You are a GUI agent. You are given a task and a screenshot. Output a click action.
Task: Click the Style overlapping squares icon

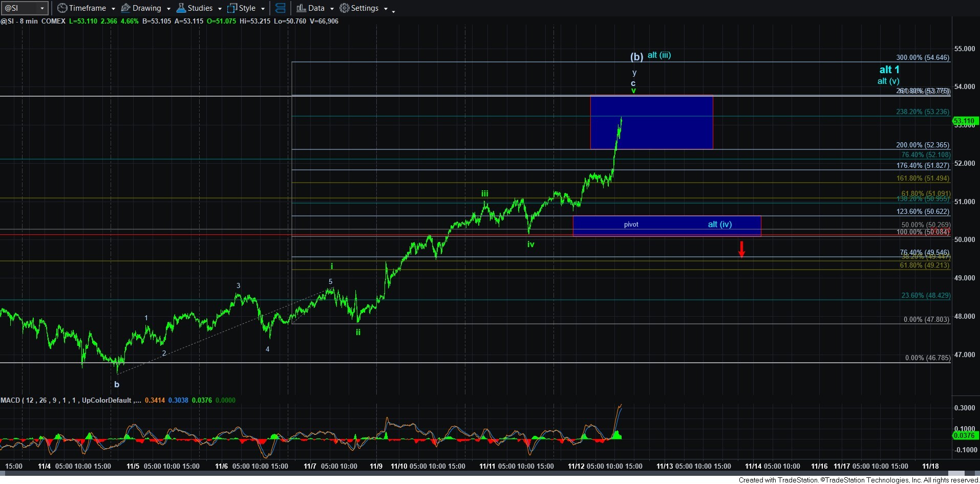[x=232, y=8]
